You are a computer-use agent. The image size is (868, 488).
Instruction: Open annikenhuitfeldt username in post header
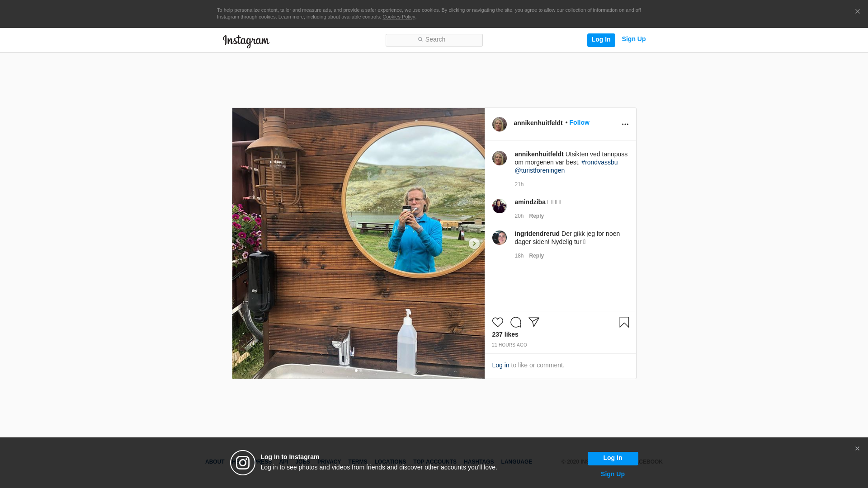coord(538,123)
